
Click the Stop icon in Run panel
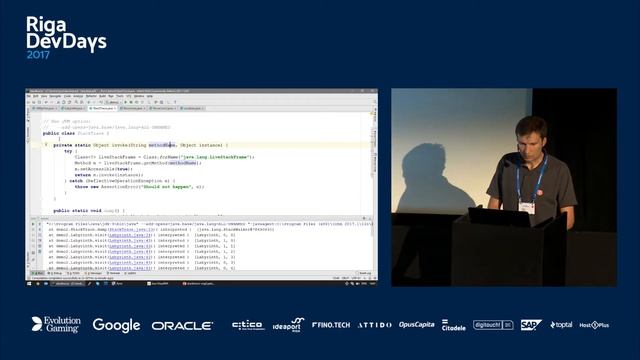(x=33, y=230)
